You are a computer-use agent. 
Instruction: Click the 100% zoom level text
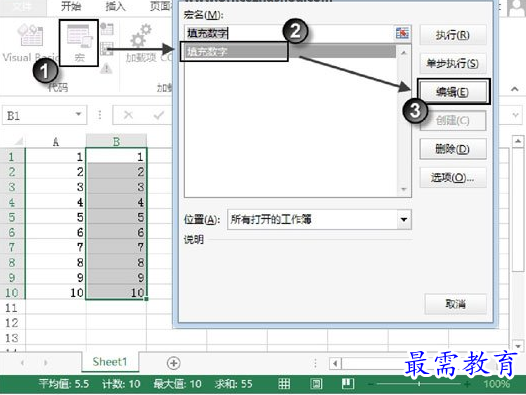click(x=496, y=384)
